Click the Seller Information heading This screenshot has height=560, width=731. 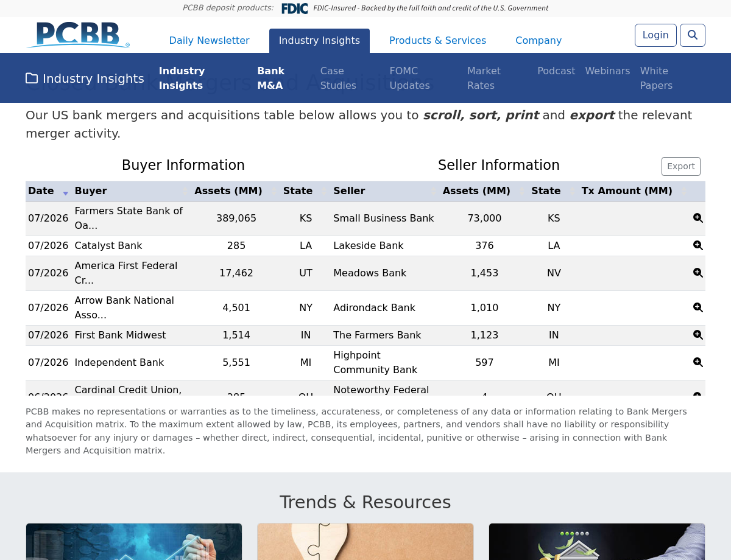click(x=499, y=165)
